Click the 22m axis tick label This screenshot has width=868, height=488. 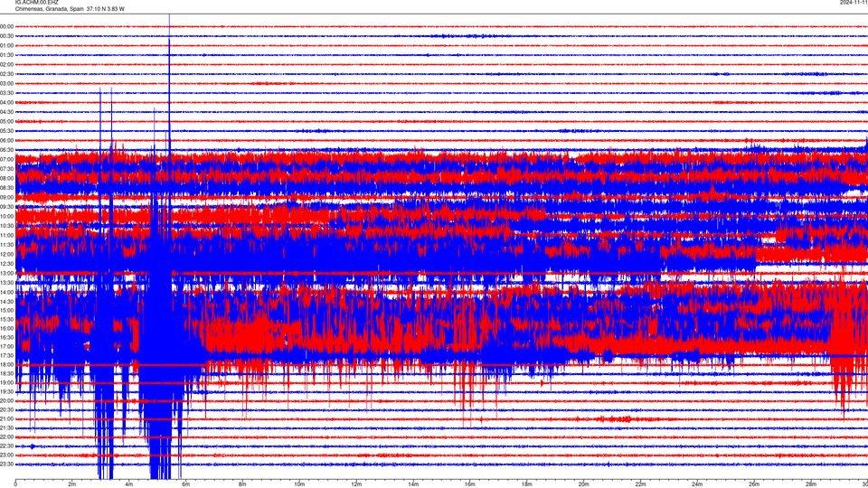640,484
